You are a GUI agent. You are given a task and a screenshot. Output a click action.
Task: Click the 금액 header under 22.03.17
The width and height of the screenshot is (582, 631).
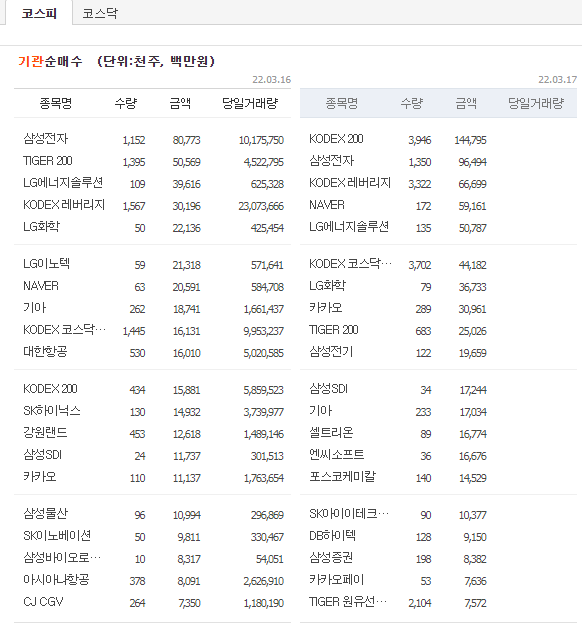[x=466, y=104]
